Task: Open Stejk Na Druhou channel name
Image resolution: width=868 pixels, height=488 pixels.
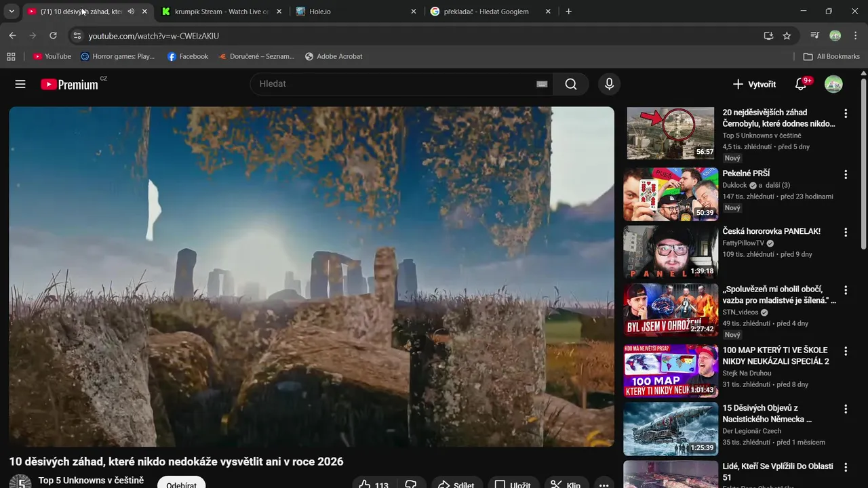Action: (x=747, y=373)
